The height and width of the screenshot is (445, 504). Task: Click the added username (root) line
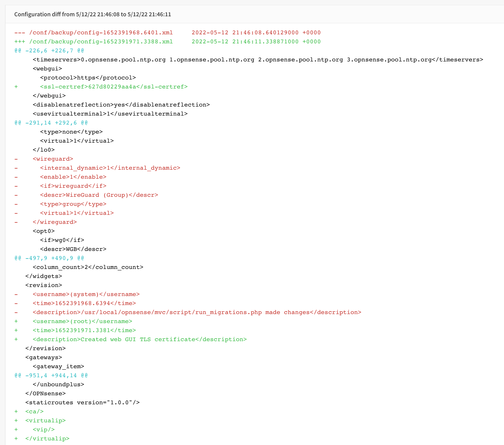(x=82, y=321)
